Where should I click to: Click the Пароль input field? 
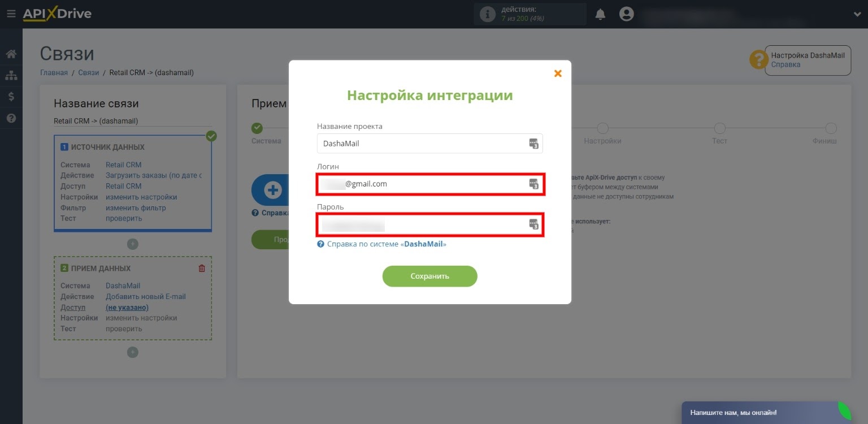point(430,225)
